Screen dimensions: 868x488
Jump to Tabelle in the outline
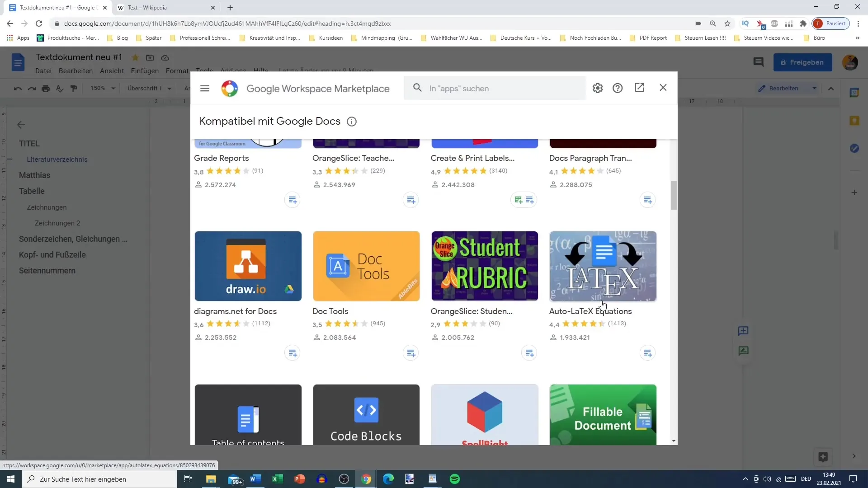32,191
